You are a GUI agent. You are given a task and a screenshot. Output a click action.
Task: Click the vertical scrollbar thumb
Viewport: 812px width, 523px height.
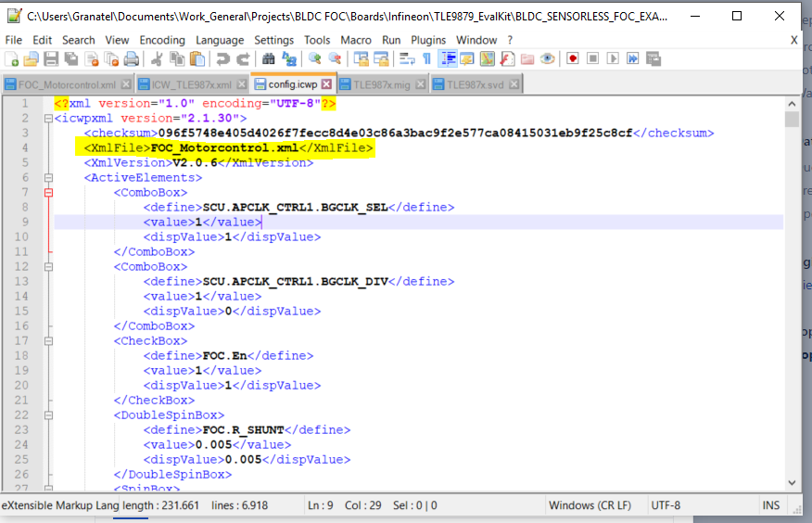click(x=791, y=120)
